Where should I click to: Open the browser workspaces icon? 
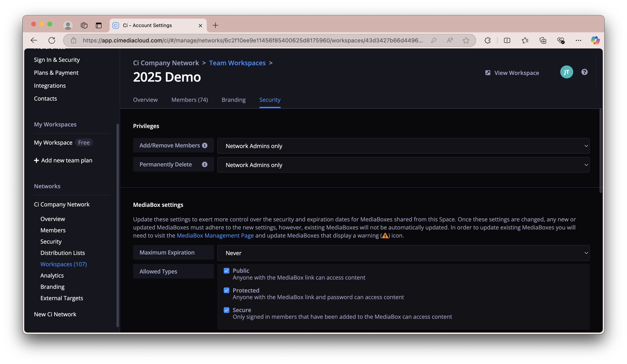(84, 25)
